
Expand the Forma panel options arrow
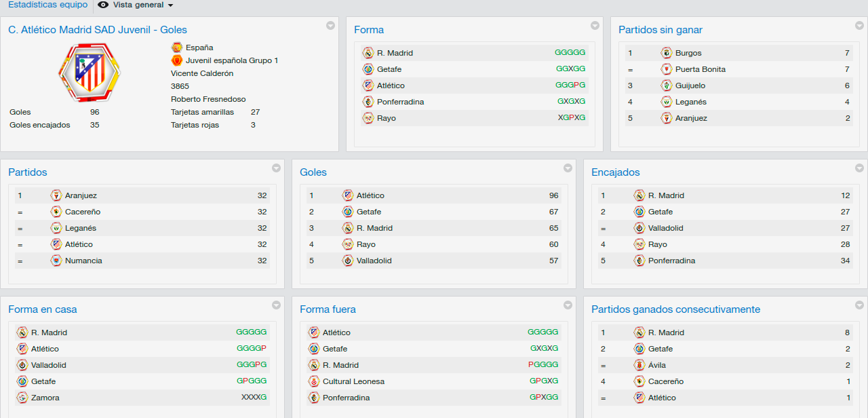pos(595,26)
